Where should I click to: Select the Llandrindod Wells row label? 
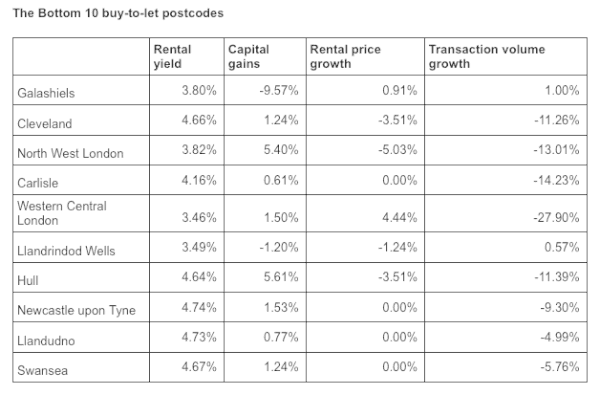point(66,251)
